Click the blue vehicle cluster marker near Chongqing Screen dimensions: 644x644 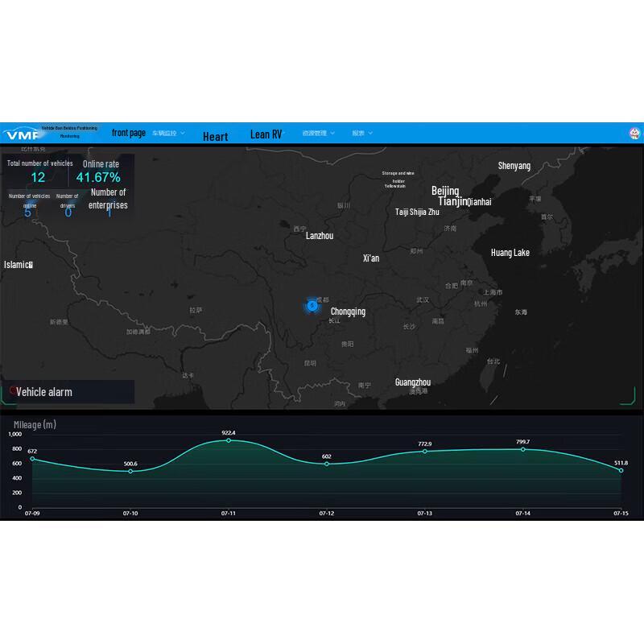click(x=312, y=306)
